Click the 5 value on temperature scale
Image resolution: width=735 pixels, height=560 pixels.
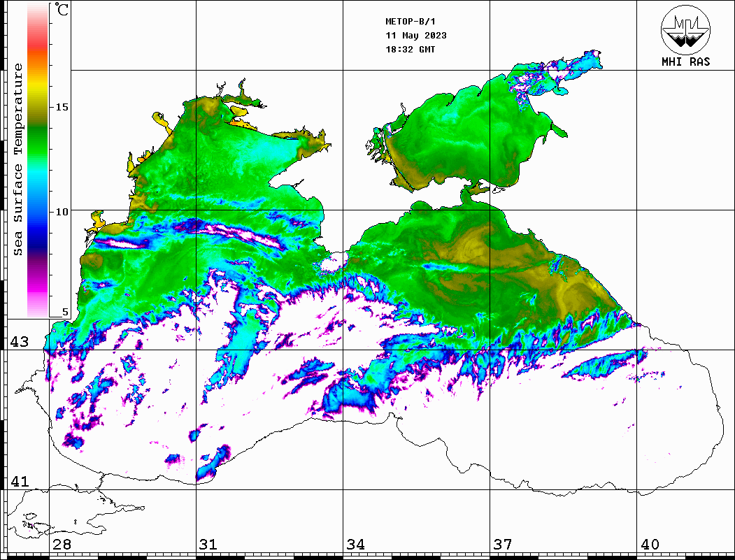(65, 312)
